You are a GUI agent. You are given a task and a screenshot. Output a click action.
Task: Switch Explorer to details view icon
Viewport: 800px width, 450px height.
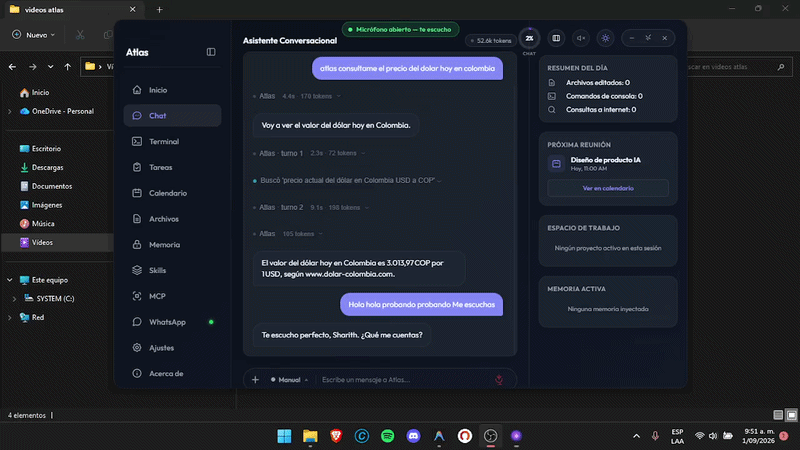[x=778, y=415]
